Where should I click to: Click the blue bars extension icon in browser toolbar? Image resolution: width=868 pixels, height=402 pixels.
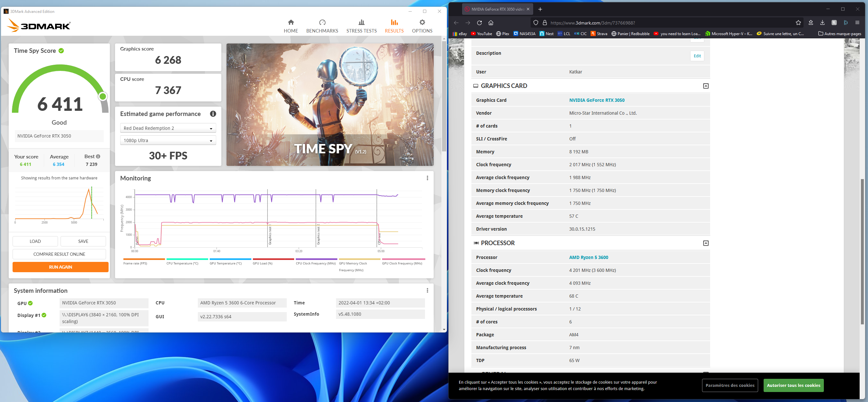point(846,23)
